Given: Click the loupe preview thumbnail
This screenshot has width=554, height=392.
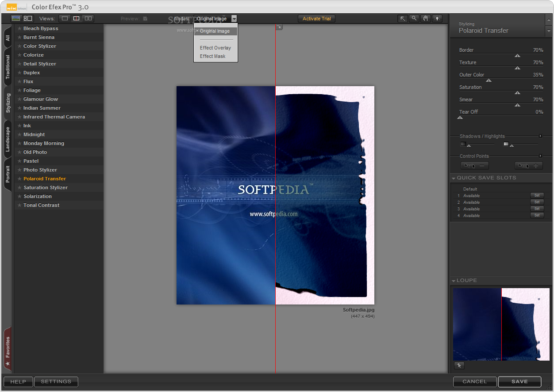Looking at the screenshot, I should pos(501,324).
